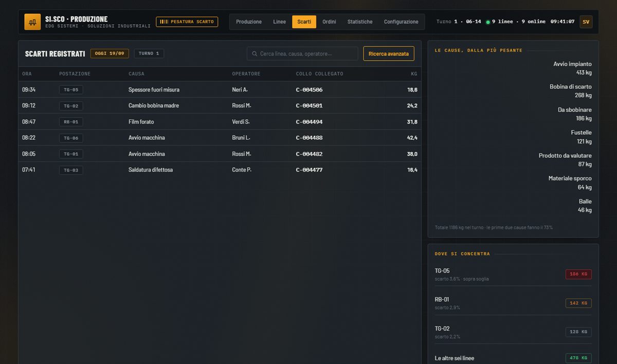Switch to the Configurazione tab
617x364 pixels.
tap(401, 22)
